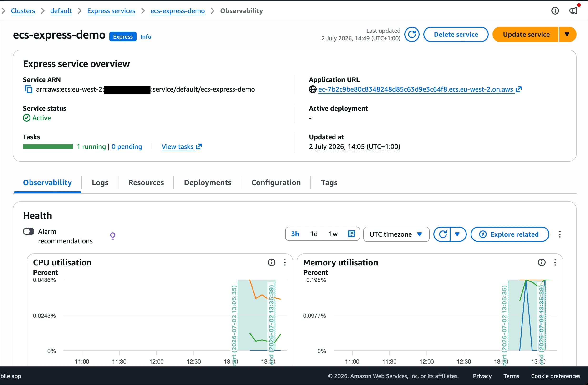Click the Updated at timestamp 14:05
Image resolution: width=588 pixels, height=385 pixels.
coord(354,146)
